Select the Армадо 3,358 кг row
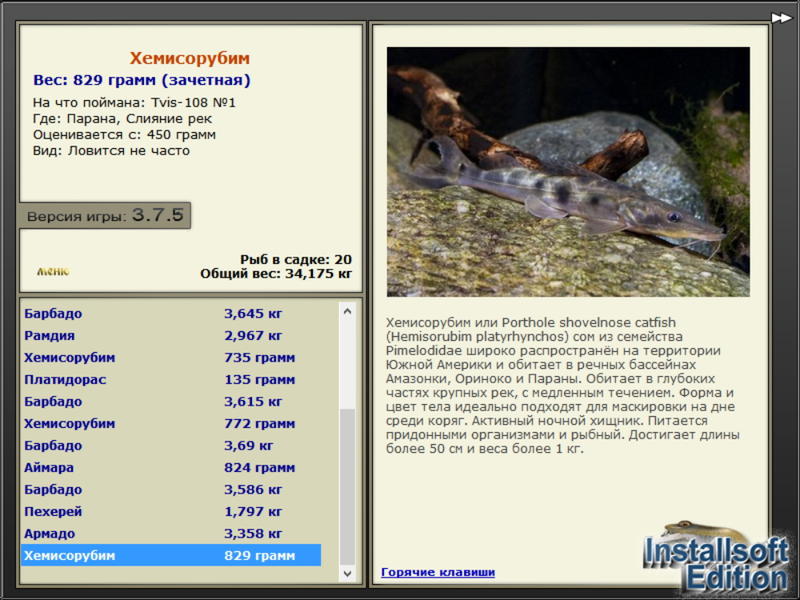The width and height of the screenshot is (800, 600). click(x=171, y=533)
